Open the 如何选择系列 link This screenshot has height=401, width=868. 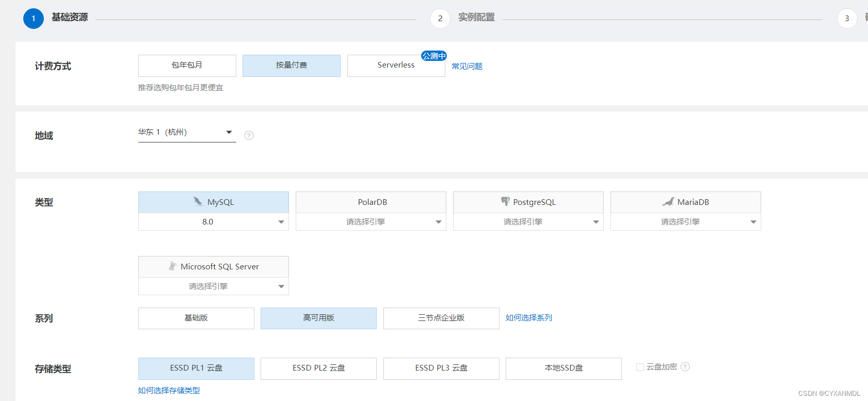(x=529, y=318)
